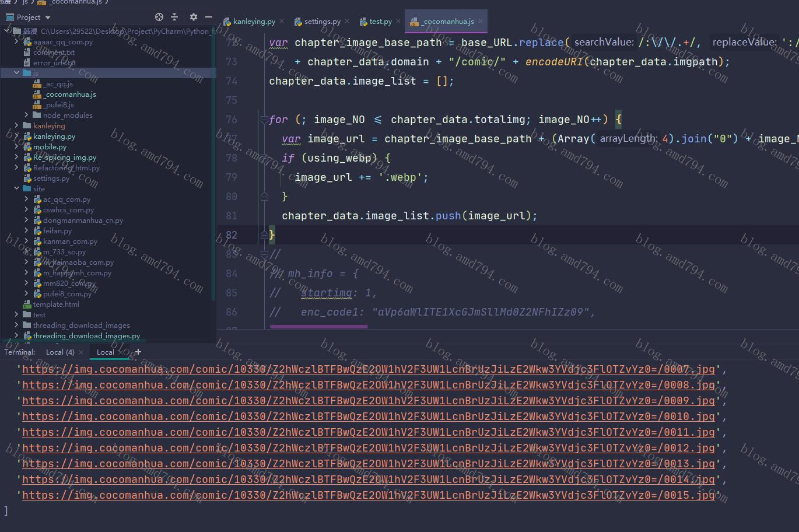The image size is (799, 532).
Task: Open the 0015.jpg image URL link
Action: click(x=368, y=495)
